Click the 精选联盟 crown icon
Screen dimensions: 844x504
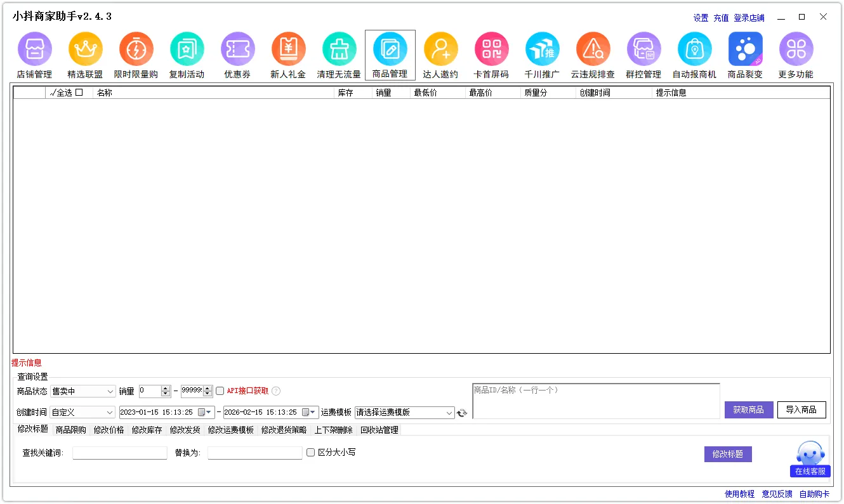click(85, 49)
